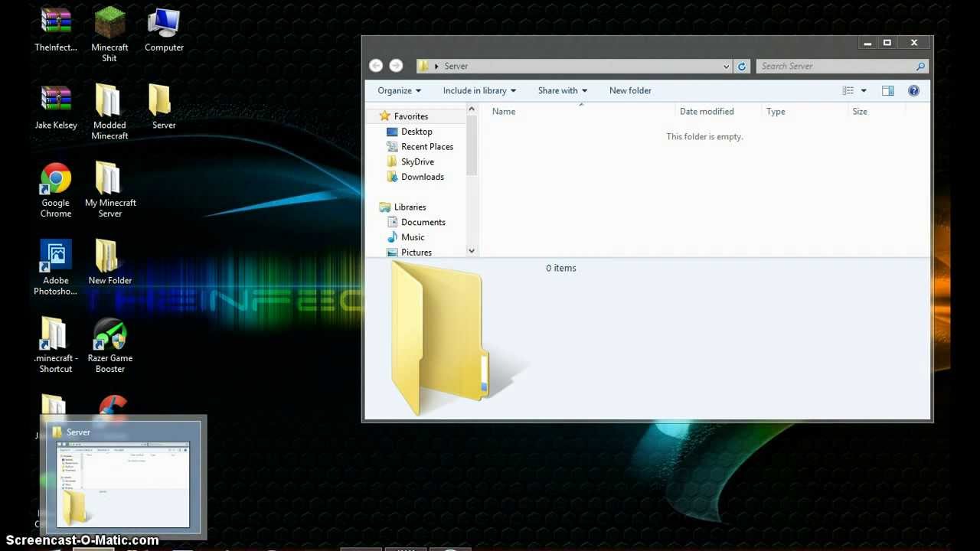Viewport: 980px width, 551px height.
Task: Click address bar arrow before Server
Action: 436,67
